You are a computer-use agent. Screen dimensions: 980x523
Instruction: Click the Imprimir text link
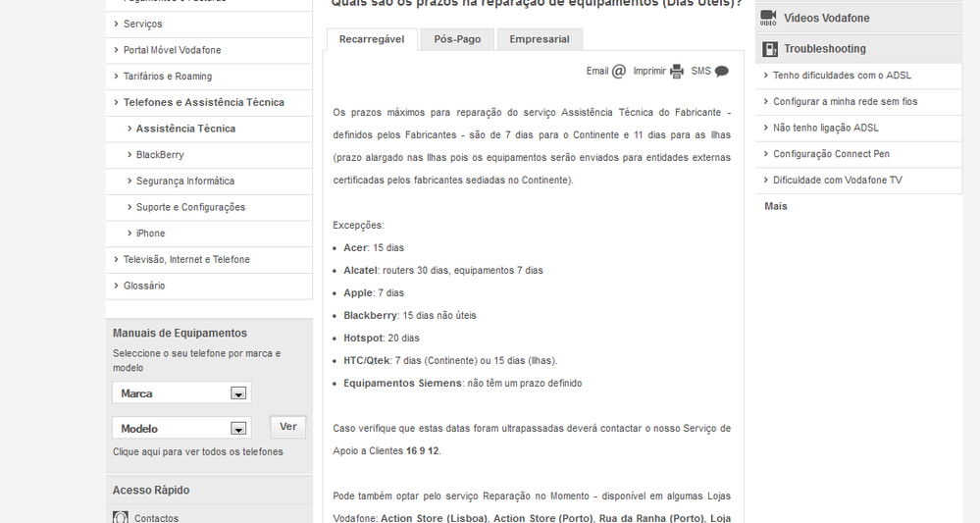pyautogui.click(x=649, y=72)
